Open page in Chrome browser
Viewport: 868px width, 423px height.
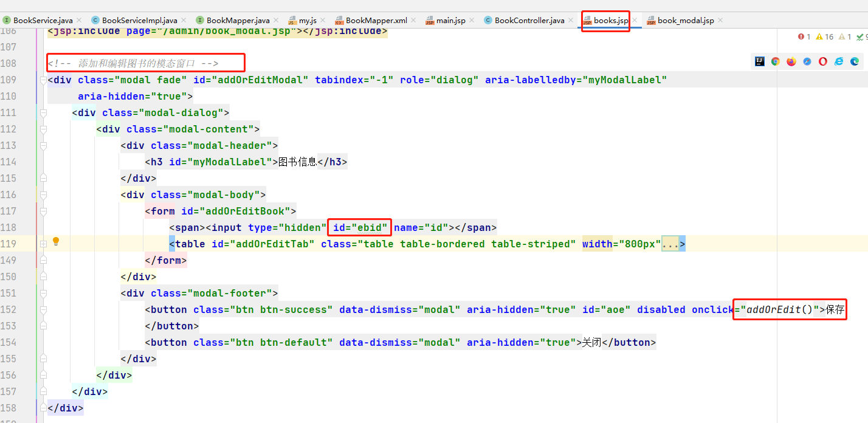776,61
